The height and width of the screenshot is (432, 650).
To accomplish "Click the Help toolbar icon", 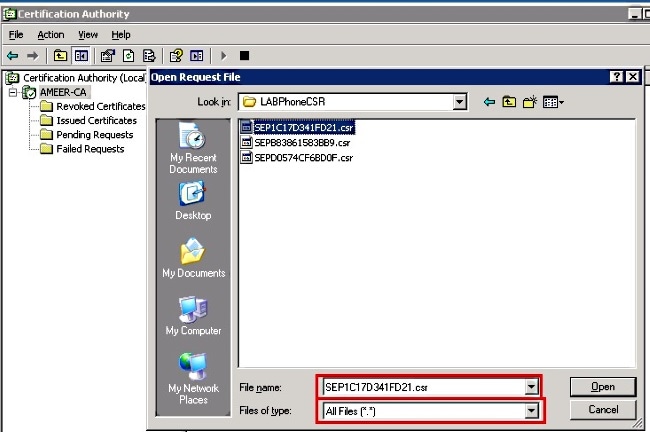I will pyautogui.click(x=176, y=56).
